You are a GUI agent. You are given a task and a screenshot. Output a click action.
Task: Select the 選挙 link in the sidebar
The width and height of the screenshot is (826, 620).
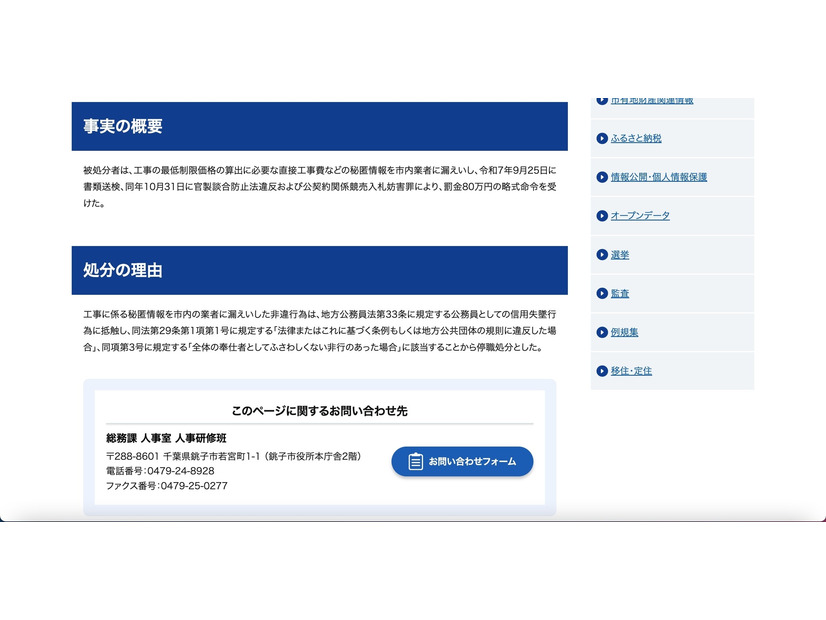pyautogui.click(x=620, y=255)
